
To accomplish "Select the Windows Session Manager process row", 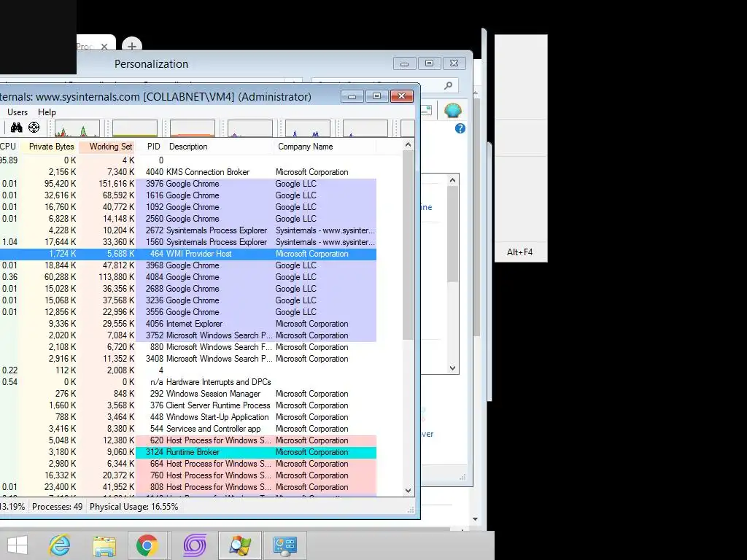I will (x=188, y=394).
